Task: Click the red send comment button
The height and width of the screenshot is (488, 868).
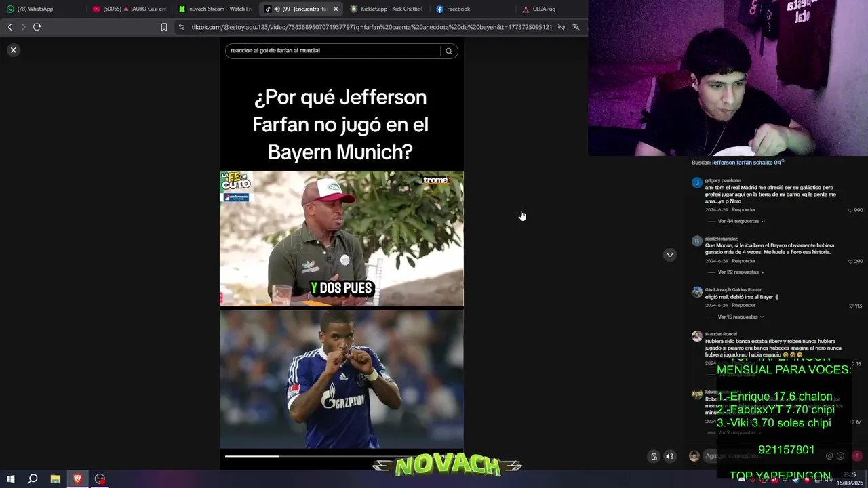Action: (856, 456)
